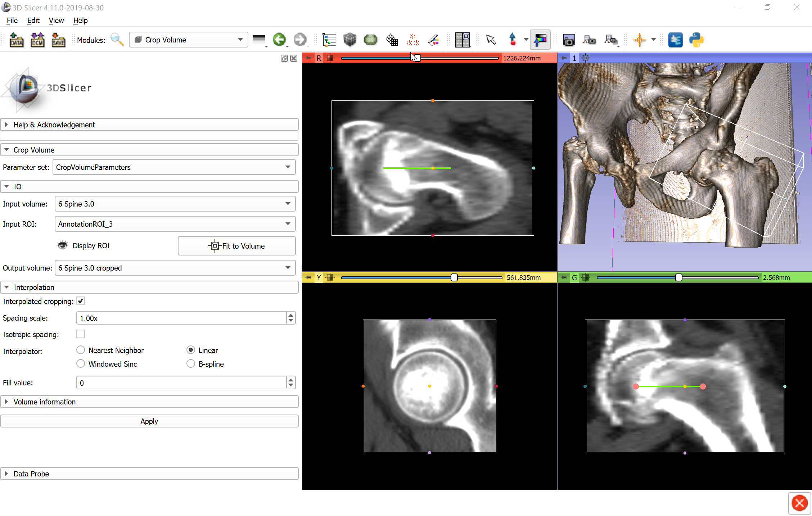Click the Apply button
Viewport: 812px width, 516px height.
coord(149,421)
